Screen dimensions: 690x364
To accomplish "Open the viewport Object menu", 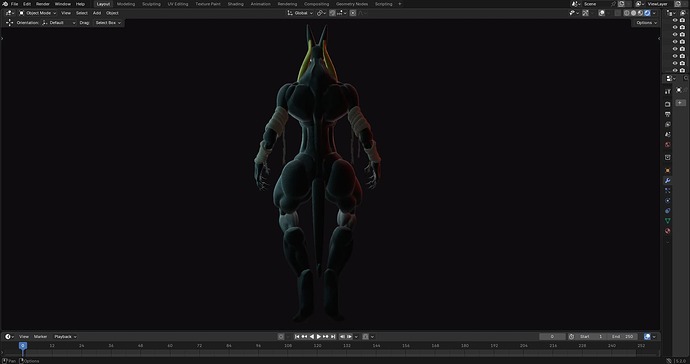I will (112, 13).
